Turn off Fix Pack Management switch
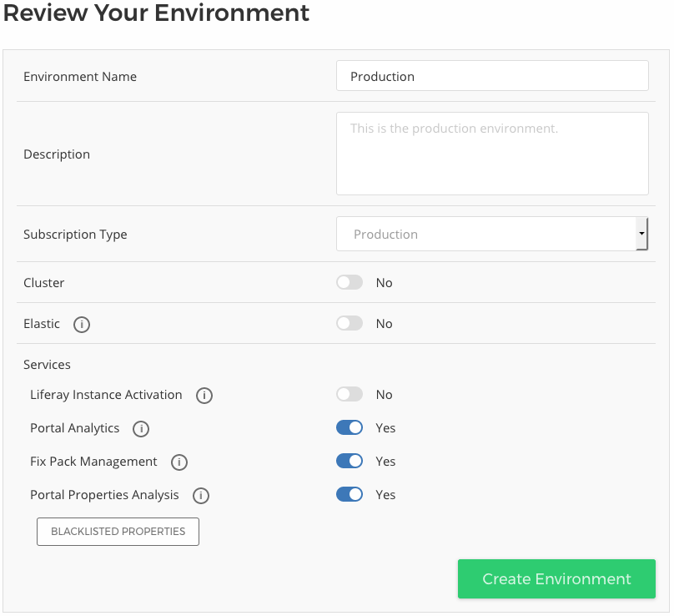This screenshot has height=616, width=674. (350, 461)
